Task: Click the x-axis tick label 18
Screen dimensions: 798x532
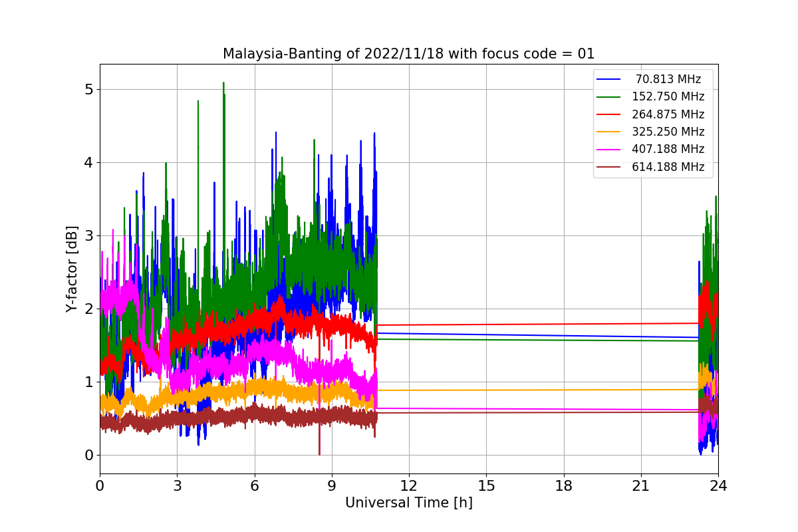Action: pos(564,485)
